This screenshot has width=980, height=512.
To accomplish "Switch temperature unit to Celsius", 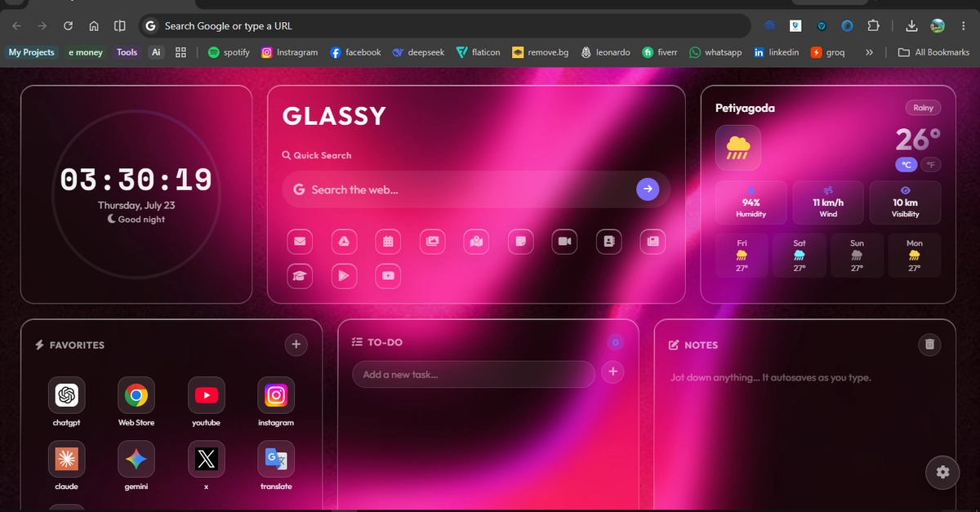I will coord(906,165).
